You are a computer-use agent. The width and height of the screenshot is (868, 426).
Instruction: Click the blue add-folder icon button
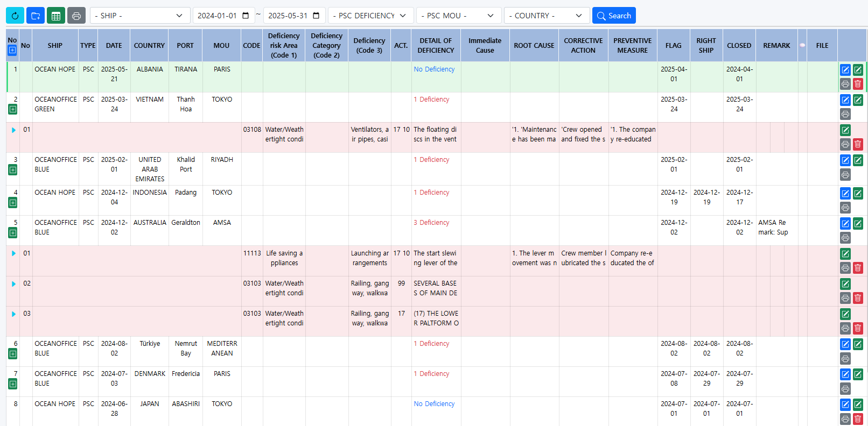tap(36, 16)
